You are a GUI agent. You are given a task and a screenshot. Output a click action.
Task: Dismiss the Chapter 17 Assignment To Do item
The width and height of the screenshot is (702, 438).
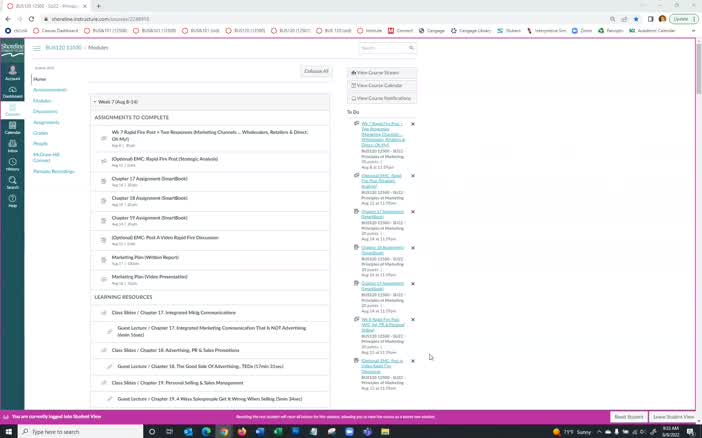coord(413,211)
